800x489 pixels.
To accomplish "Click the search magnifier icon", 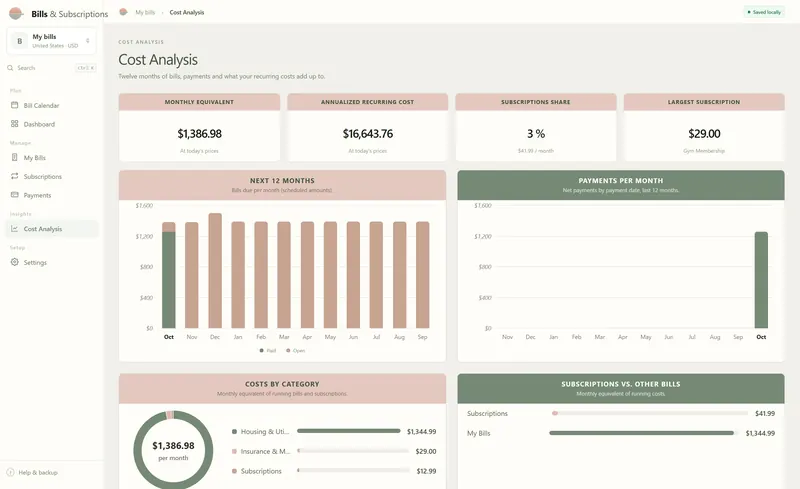I will [x=10, y=68].
